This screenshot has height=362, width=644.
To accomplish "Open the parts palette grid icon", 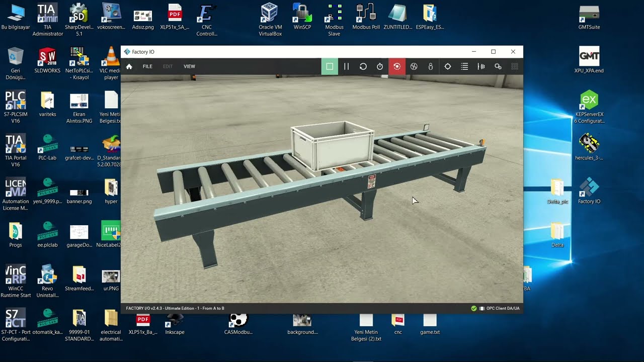I will click(x=515, y=66).
